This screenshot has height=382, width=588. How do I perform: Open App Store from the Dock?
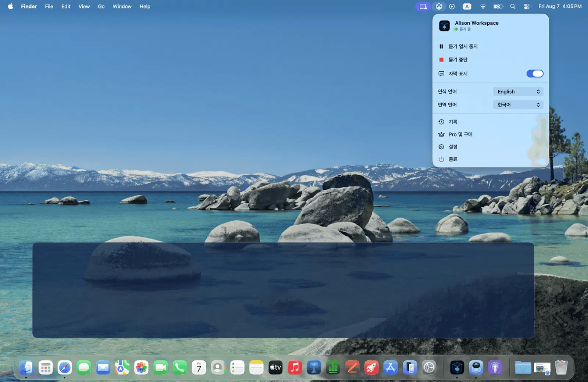pyautogui.click(x=390, y=367)
